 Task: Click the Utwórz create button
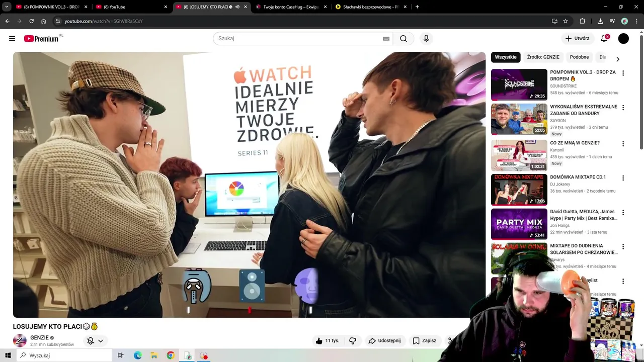point(577,38)
